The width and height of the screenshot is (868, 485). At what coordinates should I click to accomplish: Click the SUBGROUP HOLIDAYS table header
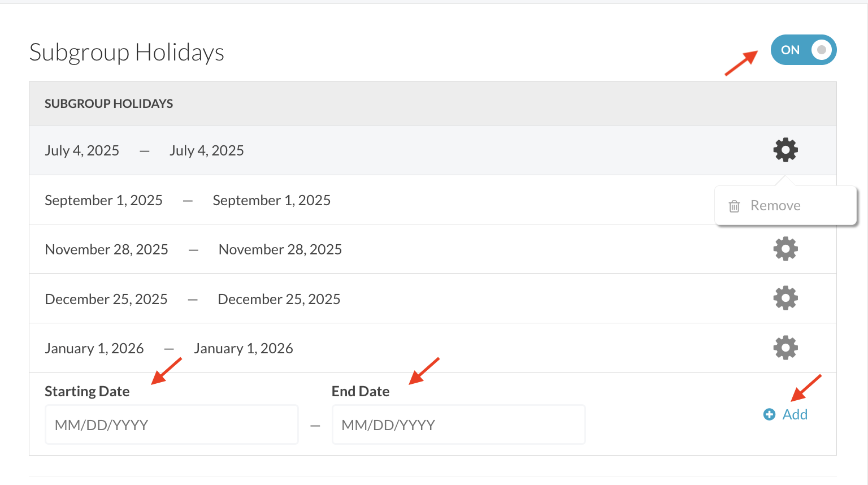tap(108, 103)
